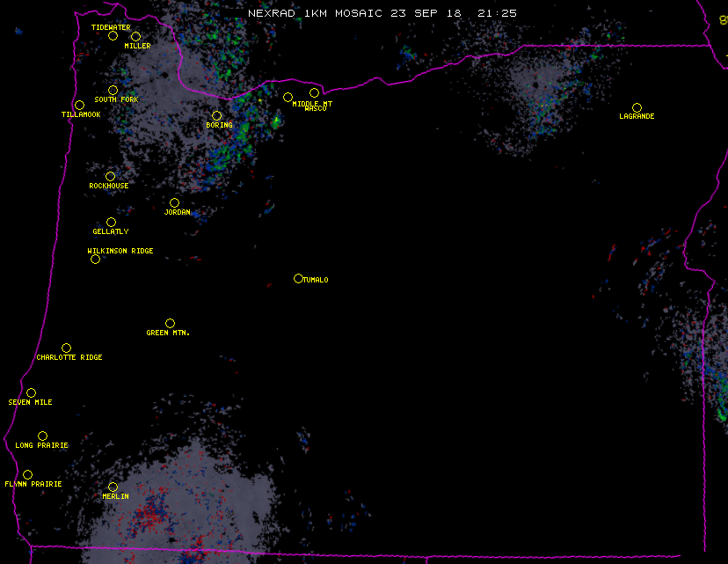Click the MIDDLE MT station label text

[313, 103]
